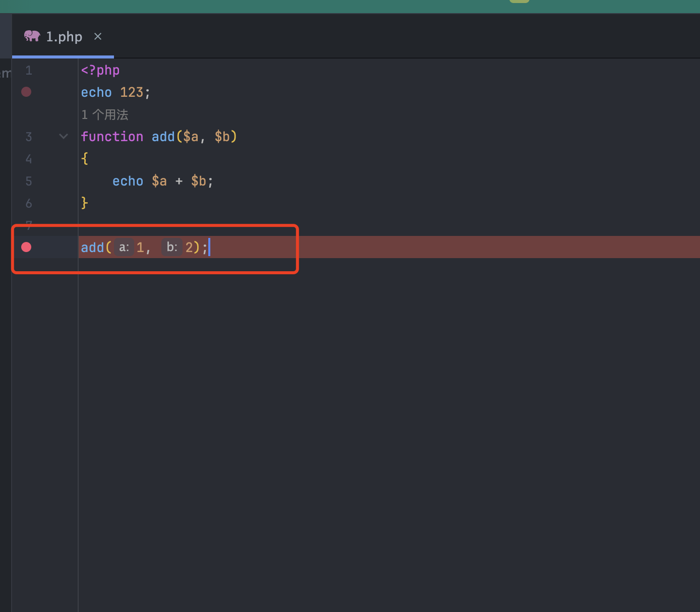Click the add function call on the highlighted line
The height and width of the screenshot is (612, 700).
click(93, 248)
